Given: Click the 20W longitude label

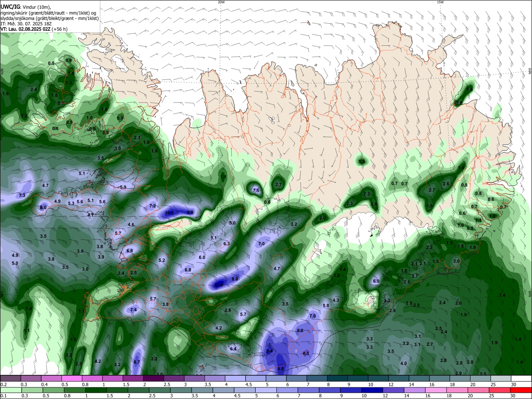Looking at the screenshot, I should 221,2.
